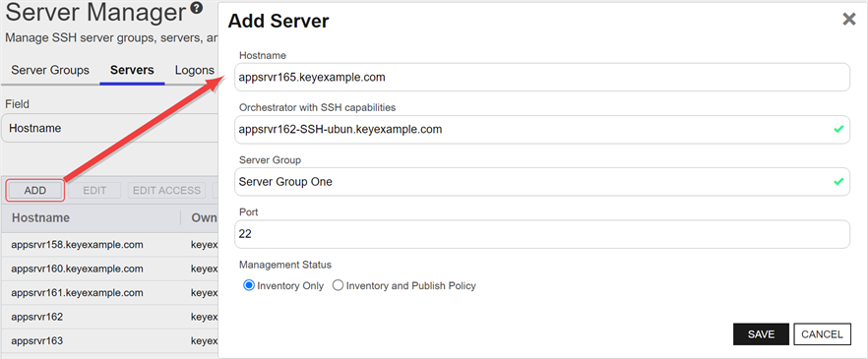This screenshot has height=359, width=868.
Task: Sort by the Hostname column header
Action: click(x=41, y=218)
